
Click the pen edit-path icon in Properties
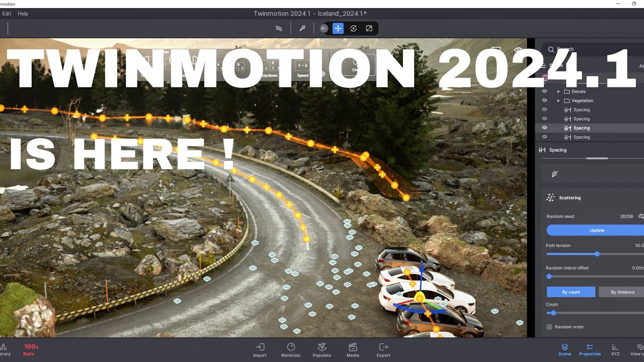(x=555, y=174)
